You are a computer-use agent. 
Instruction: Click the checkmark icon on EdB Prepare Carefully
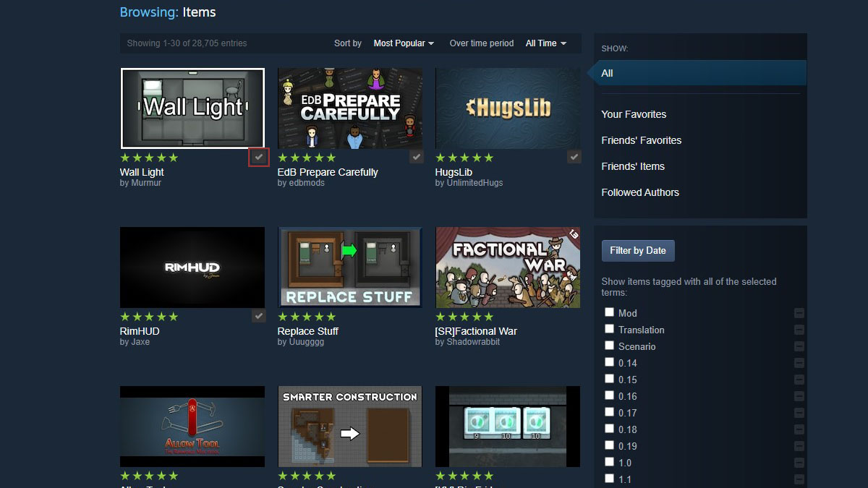(416, 156)
